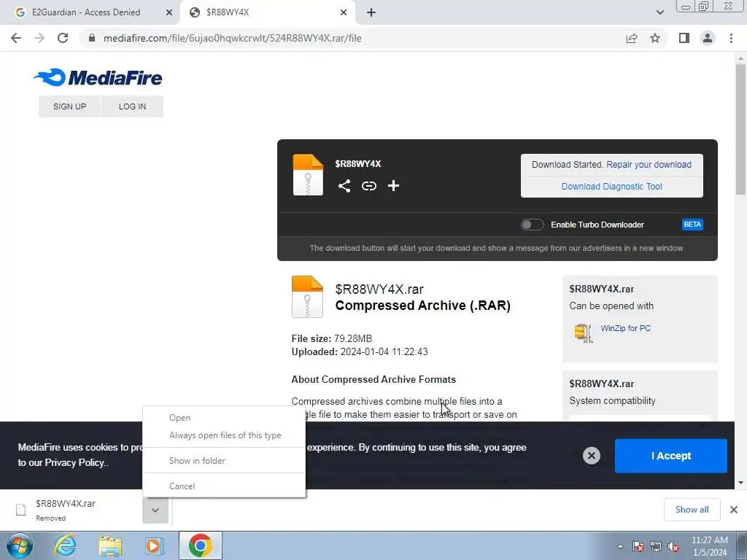Open the Chrome profile avatar icon
The image size is (747, 560).
tap(708, 38)
